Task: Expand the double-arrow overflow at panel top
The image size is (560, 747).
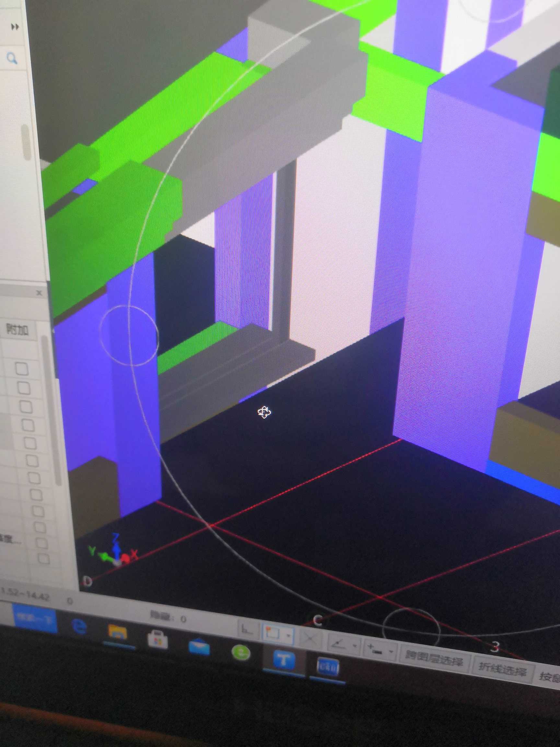Action: (x=15, y=27)
